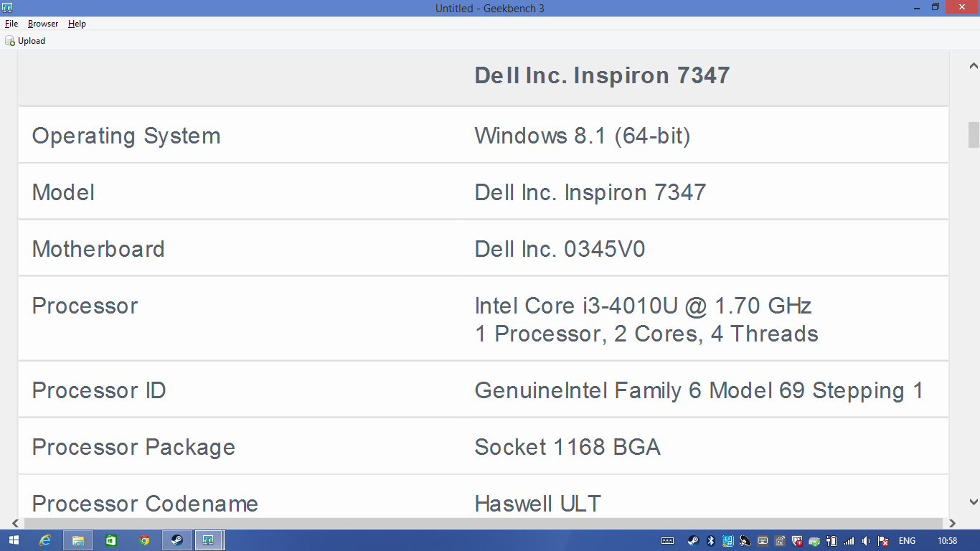Click the Fn lock tray icon

coord(779,541)
